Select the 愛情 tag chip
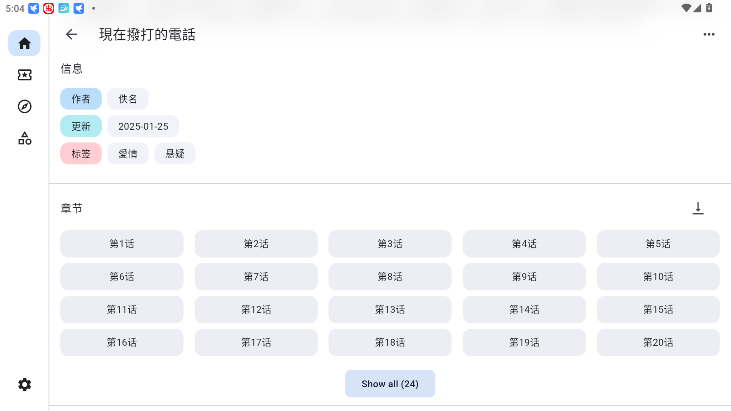The height and width of the screenshot is (411, 731). (128, 153)
